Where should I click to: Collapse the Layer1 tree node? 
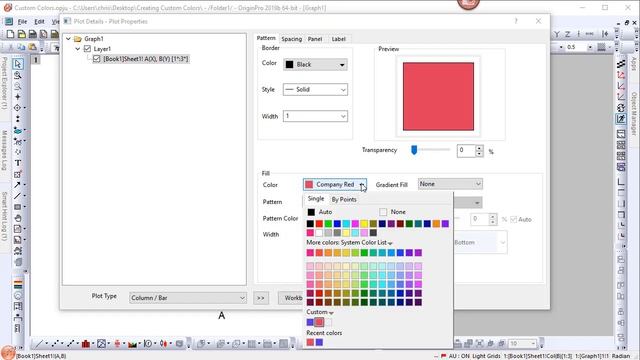78,49
